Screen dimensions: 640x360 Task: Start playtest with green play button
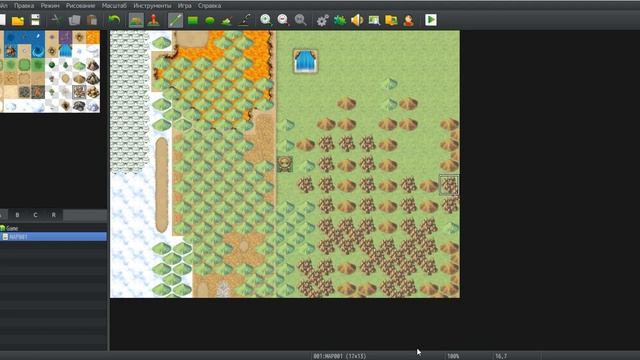click(431, 20)
